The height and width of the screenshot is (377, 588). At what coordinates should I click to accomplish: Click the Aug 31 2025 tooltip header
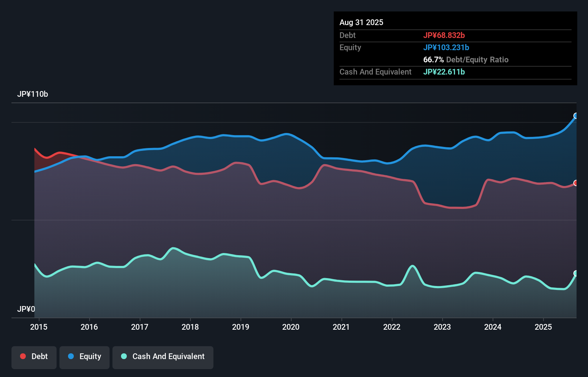(361, 22)
